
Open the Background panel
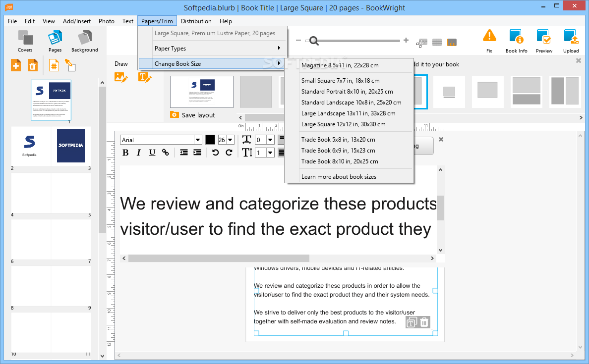click(x=84, y=41)
